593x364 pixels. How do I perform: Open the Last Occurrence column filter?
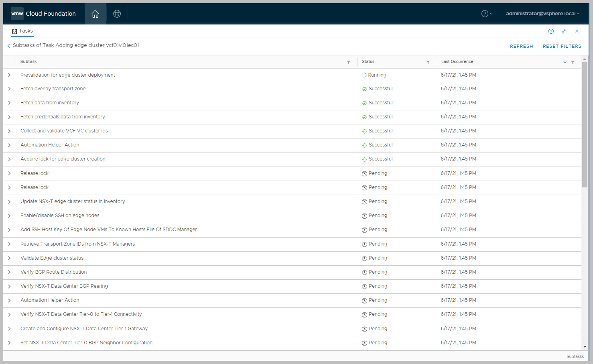coord(573,62)
